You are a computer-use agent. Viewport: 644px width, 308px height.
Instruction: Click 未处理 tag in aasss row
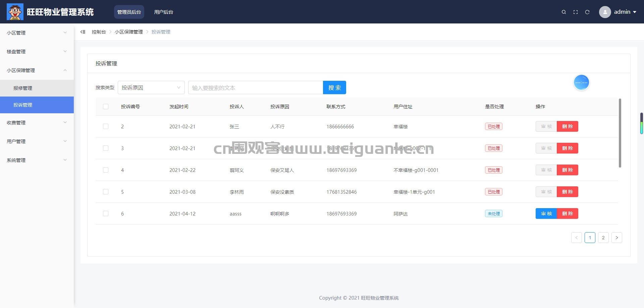tap(494, 213)
